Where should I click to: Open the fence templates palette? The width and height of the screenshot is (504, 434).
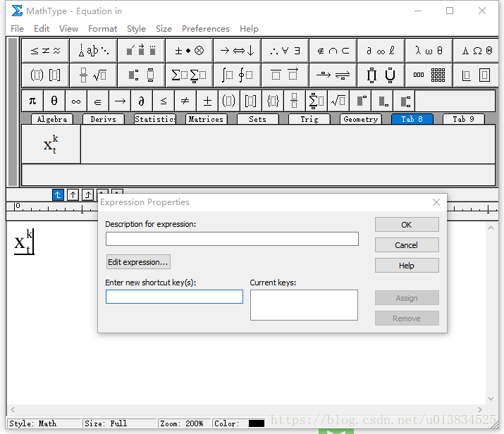pyautogui.click(x=45, y=75)
